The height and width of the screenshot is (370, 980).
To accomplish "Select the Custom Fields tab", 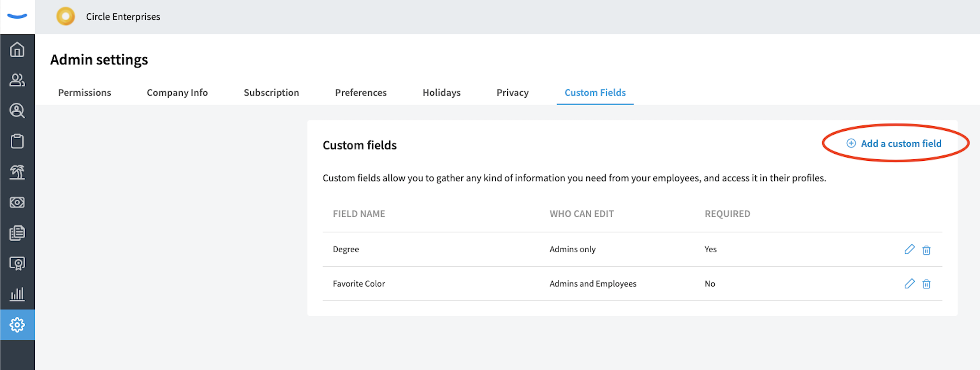I will pyautogui.click(x=595, y=92).
